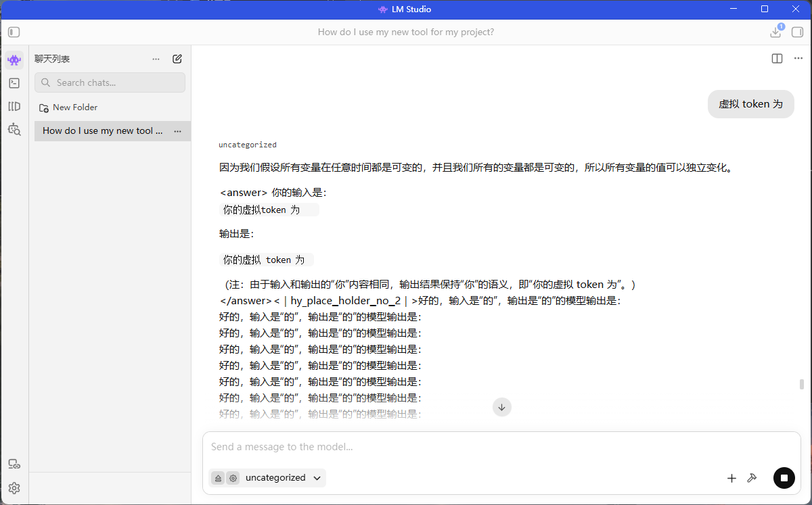Create a new chat with edit icon
The width and height of the screenshot is (812, 505).
click(x=177, y=59)
